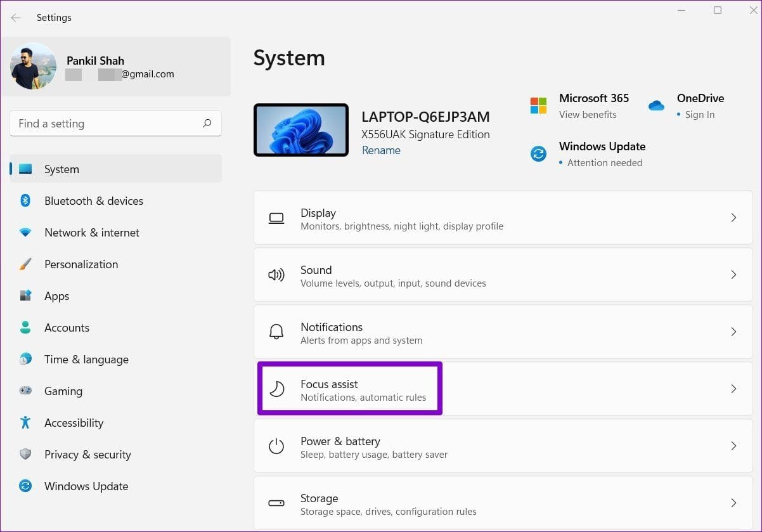Open the System category
This screenshot has height=532, width=762.
[x=115, y=169]
